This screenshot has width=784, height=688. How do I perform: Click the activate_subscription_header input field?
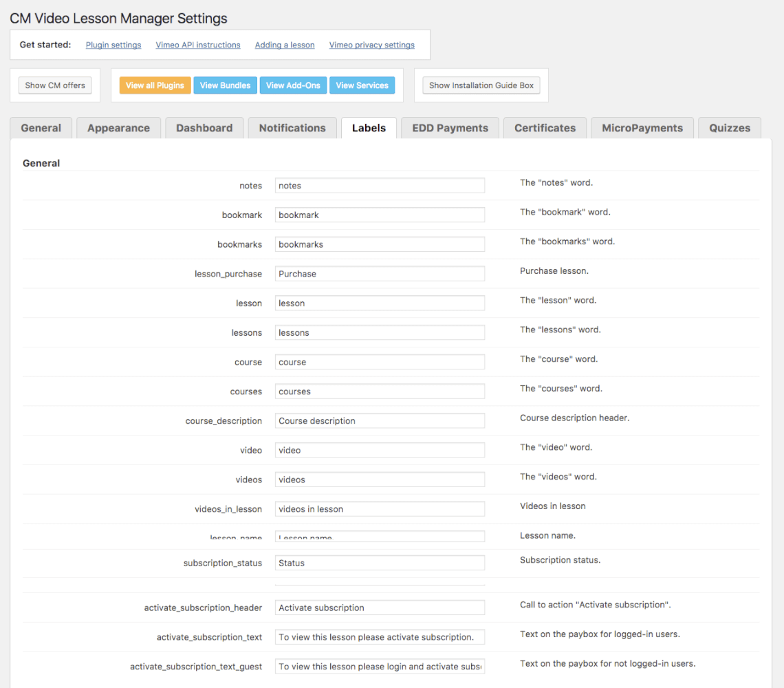(380, 608)
